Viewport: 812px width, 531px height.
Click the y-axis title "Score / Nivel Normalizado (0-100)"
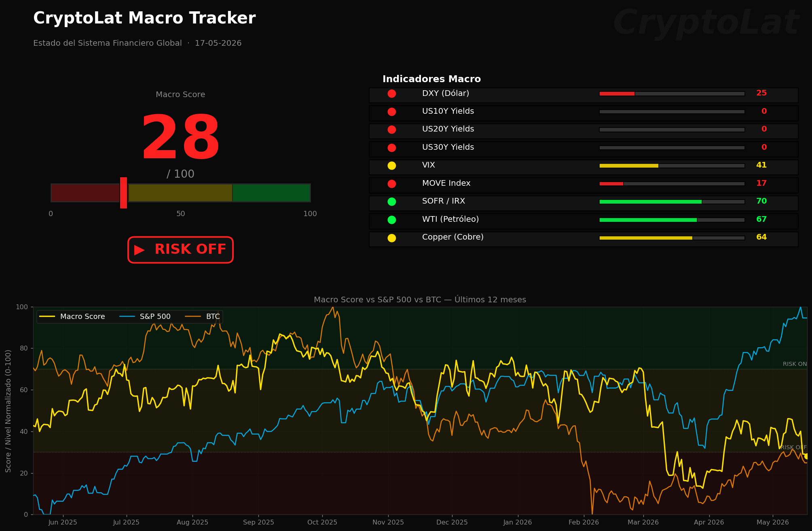click(8, 411)
